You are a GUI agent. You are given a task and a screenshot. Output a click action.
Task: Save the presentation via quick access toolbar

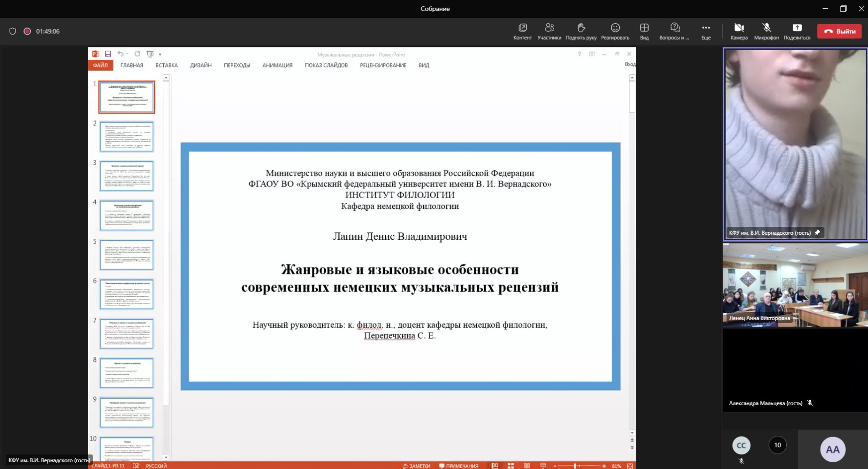(x=108, y=54)
